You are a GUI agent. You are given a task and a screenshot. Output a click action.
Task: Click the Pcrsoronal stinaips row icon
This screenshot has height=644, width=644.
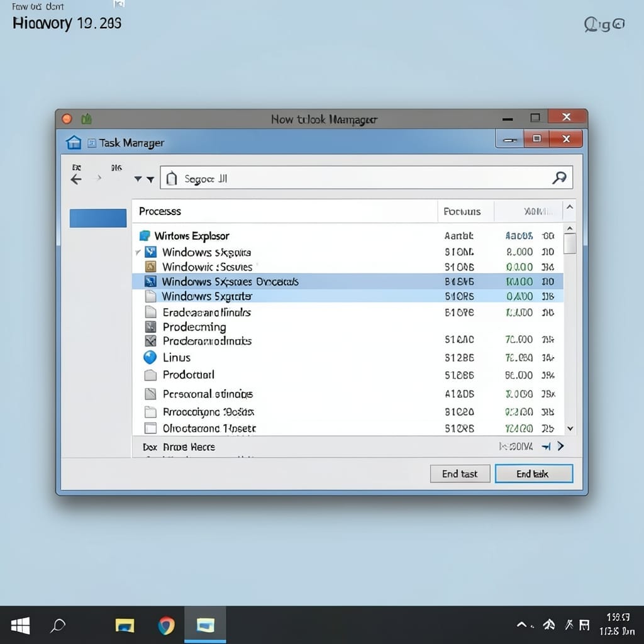151,394
